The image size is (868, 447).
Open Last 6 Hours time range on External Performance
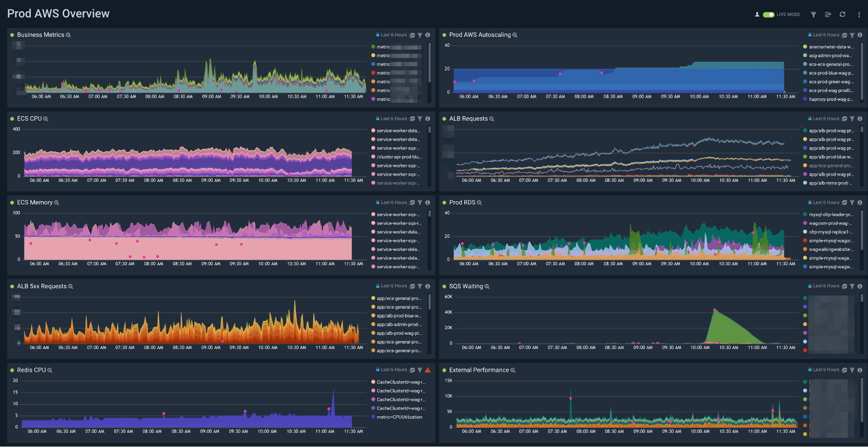point(826,370)
